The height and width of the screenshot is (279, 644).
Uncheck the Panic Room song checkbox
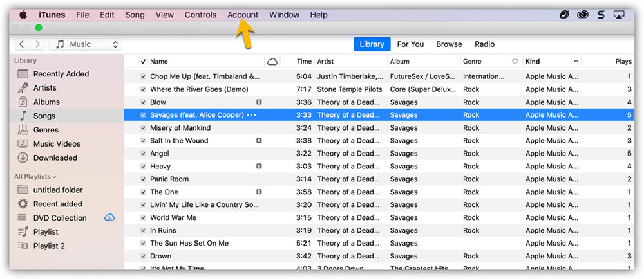pos(144,179)
